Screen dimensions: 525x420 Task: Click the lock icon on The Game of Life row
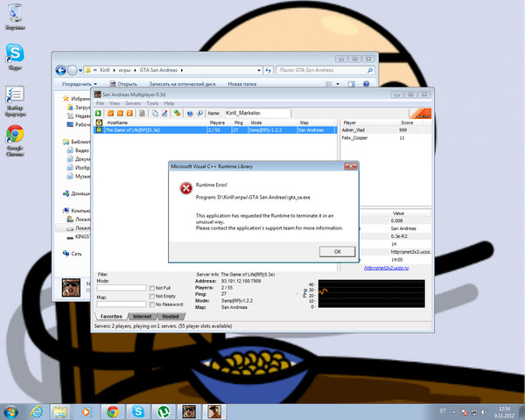[x=99, y=129]
